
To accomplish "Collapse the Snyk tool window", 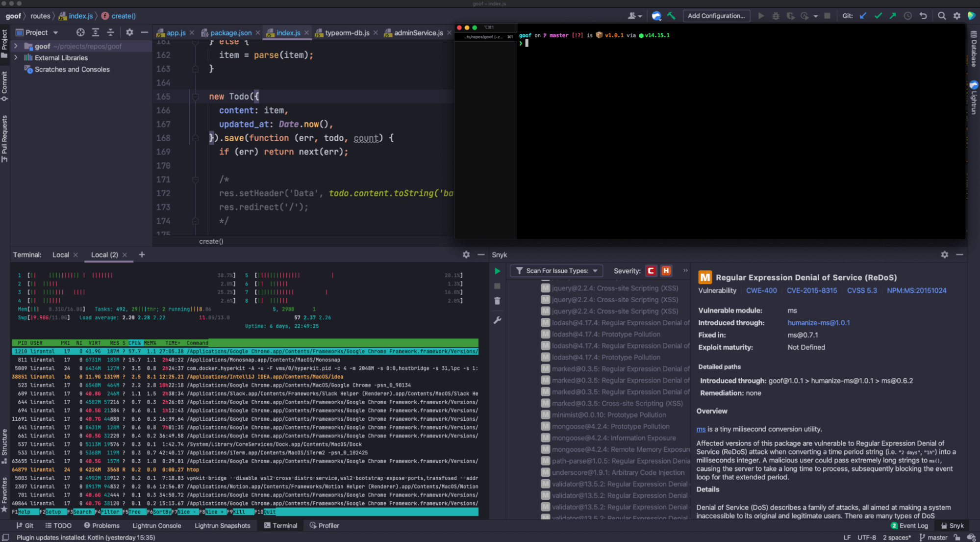I will coord(959,255).
